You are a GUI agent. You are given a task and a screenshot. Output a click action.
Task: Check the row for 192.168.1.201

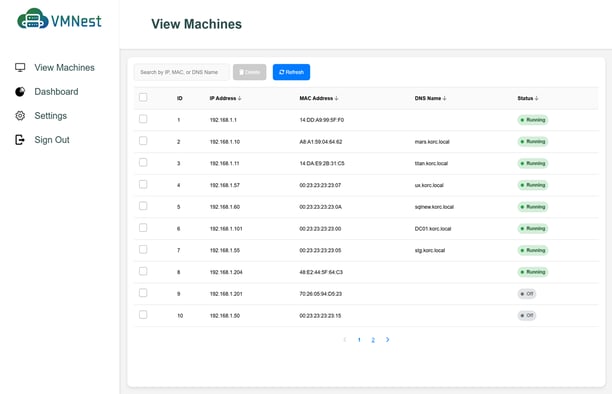pos(143,293)
